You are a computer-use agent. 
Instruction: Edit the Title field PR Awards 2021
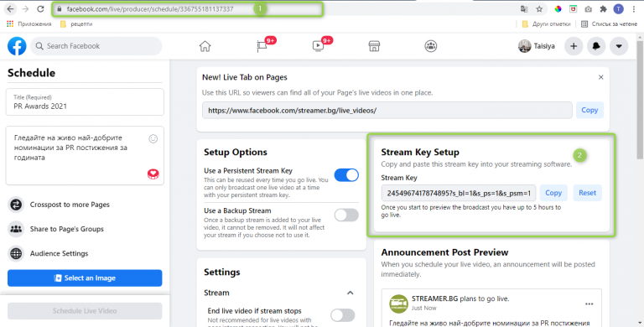point(85,102)
